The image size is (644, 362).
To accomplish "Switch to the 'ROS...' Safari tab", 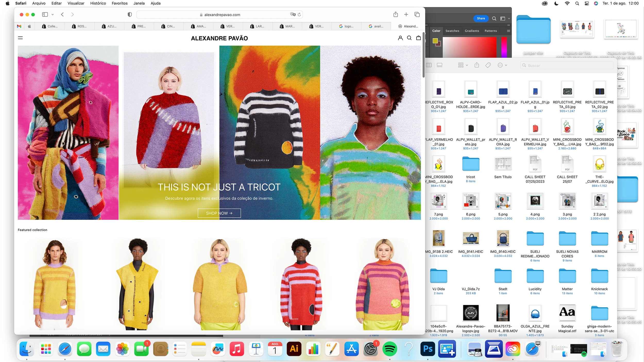I will coord(80,26).
